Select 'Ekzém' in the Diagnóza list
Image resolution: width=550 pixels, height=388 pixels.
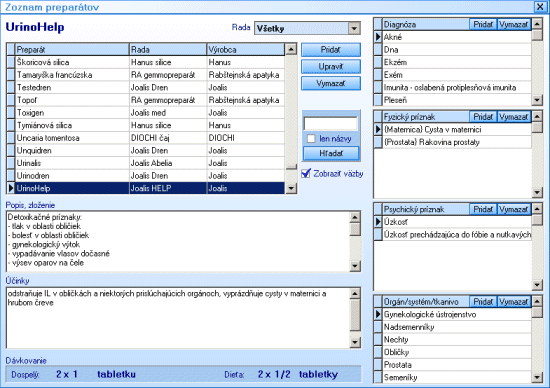click(x=457, y=62)
